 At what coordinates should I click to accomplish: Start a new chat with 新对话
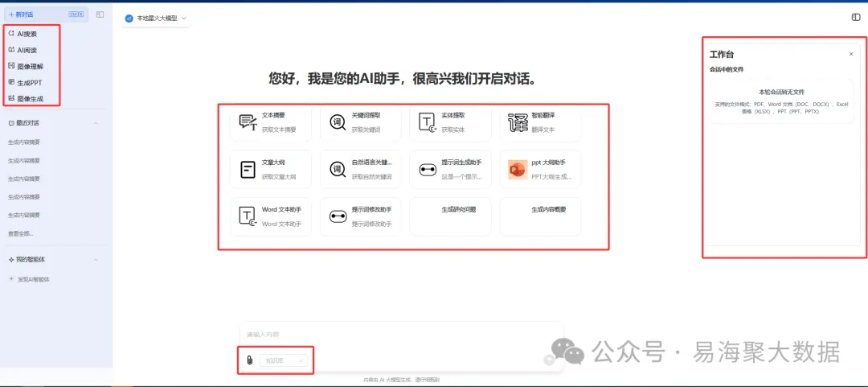tap(47, 14)
